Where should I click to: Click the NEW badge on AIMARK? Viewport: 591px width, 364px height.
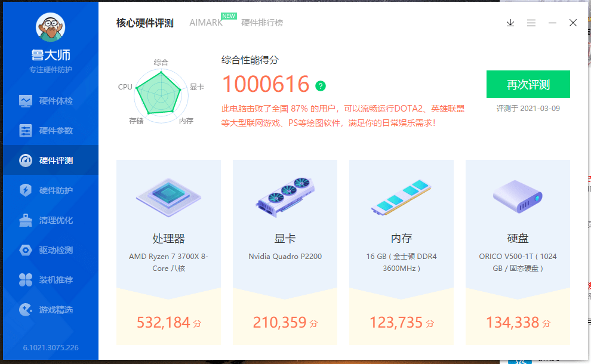(x=229, y=16)
